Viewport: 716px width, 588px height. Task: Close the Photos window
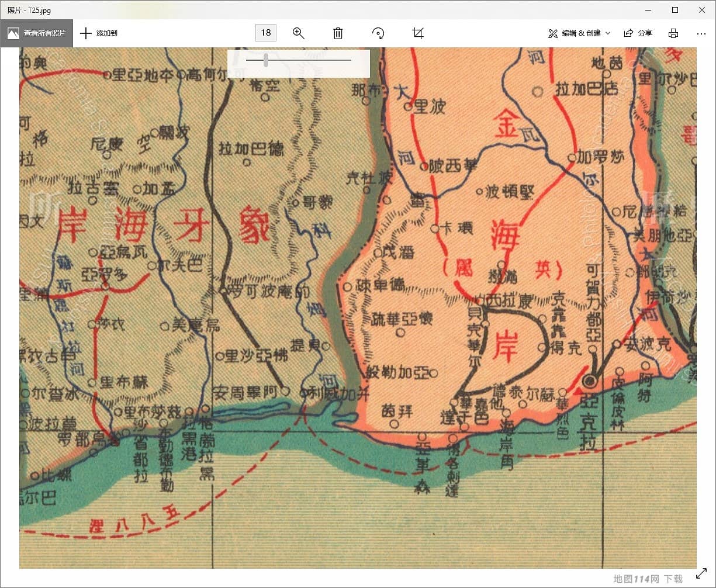coord(702,10)
